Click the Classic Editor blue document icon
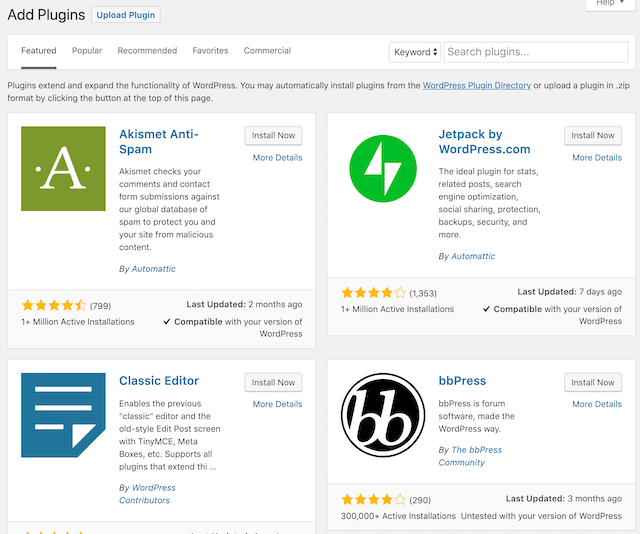Image resolution: width=640 pixels, height=534 pixels. click(x=63, y=415)
